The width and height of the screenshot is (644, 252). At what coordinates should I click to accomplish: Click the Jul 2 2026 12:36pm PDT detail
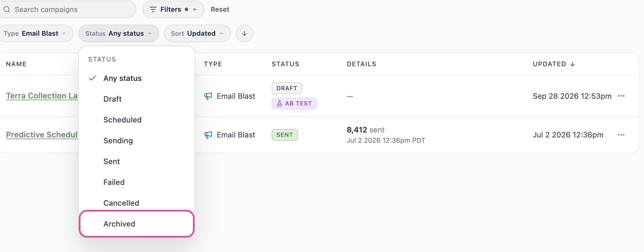click(386, 140)
